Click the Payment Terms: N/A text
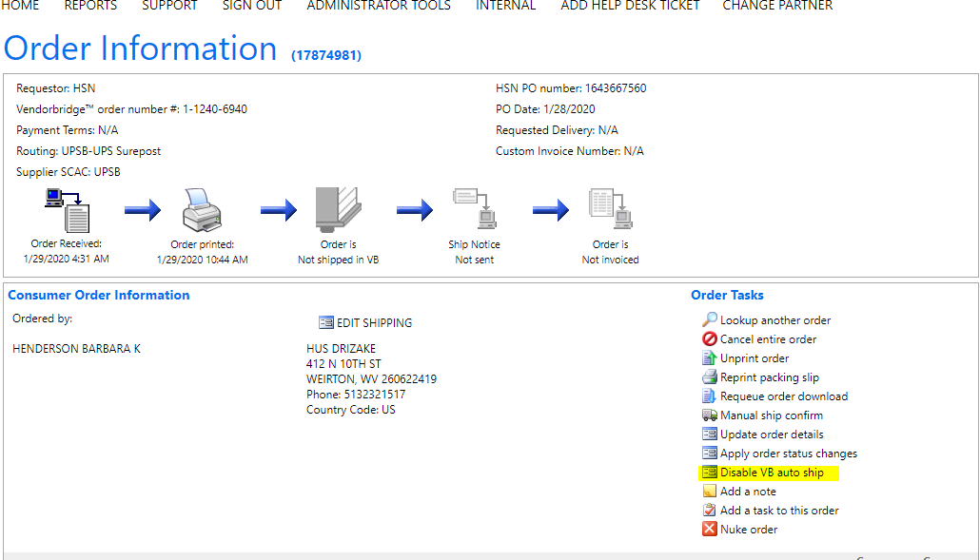 coord(67,130)
